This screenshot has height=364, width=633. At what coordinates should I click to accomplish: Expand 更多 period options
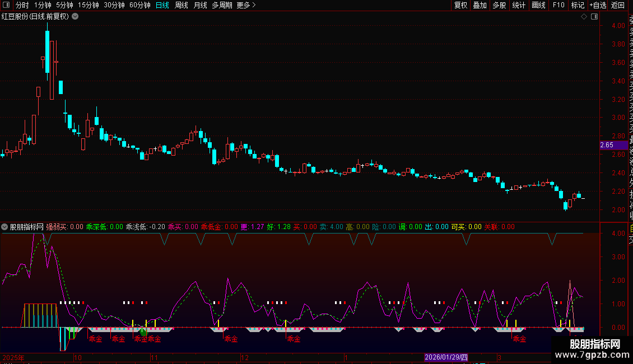[x=246, y=6]
